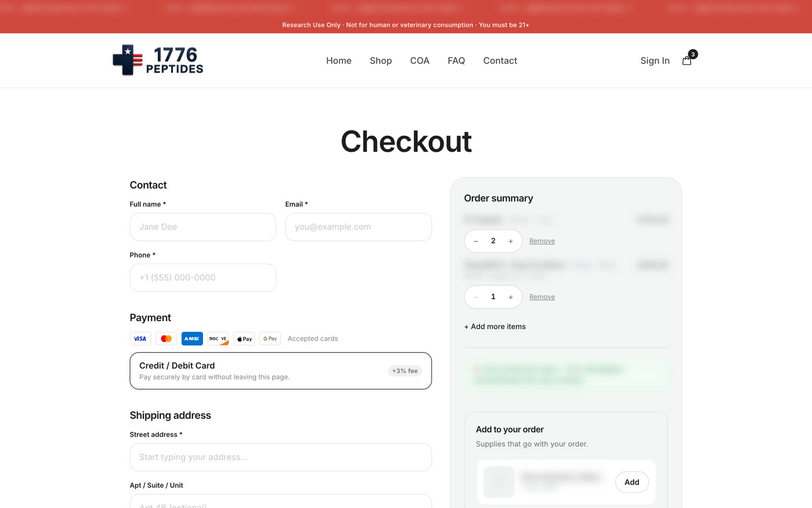
Task: Select the Amex card icon
Action: [192, 339]
